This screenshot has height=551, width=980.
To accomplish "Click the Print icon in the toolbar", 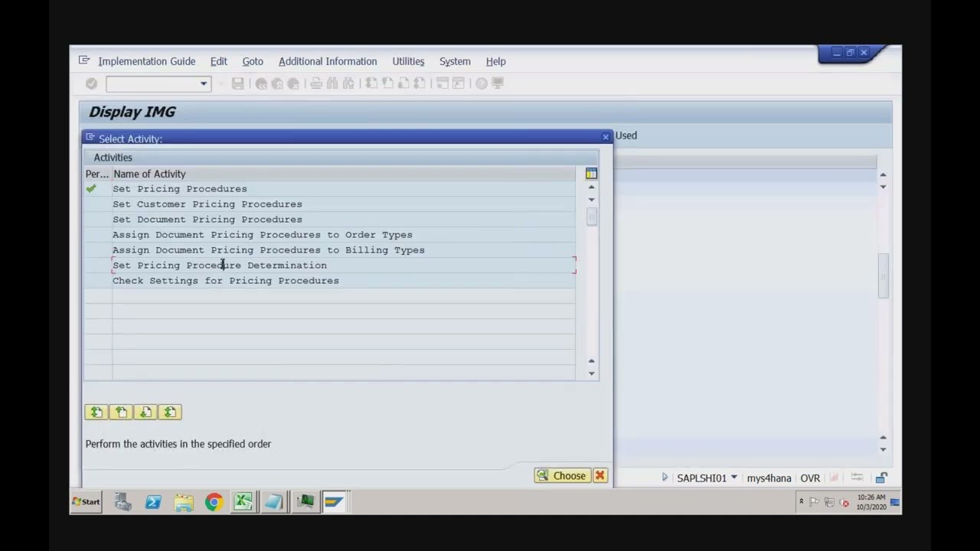I will (x=316, y=83).
